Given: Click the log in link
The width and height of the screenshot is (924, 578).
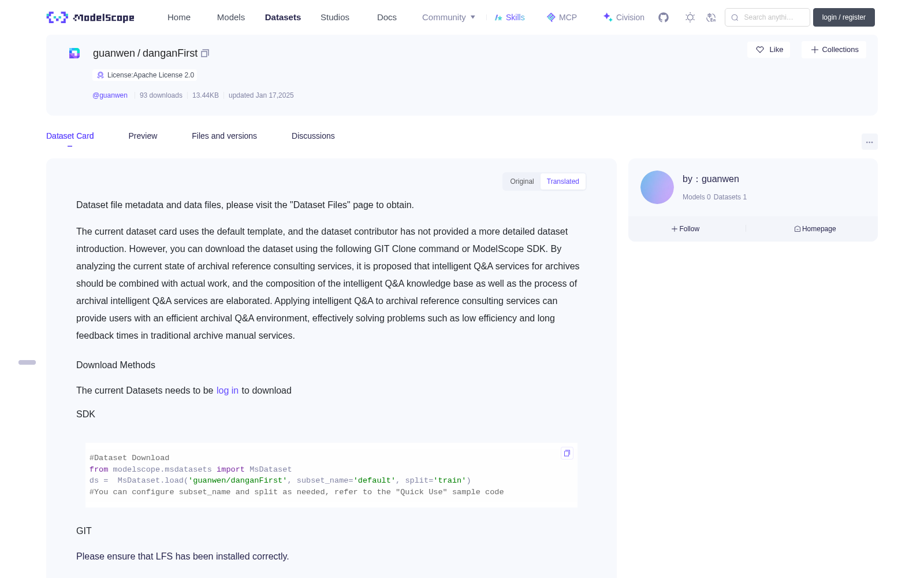Looking at the screenshot, I should 228,391.
